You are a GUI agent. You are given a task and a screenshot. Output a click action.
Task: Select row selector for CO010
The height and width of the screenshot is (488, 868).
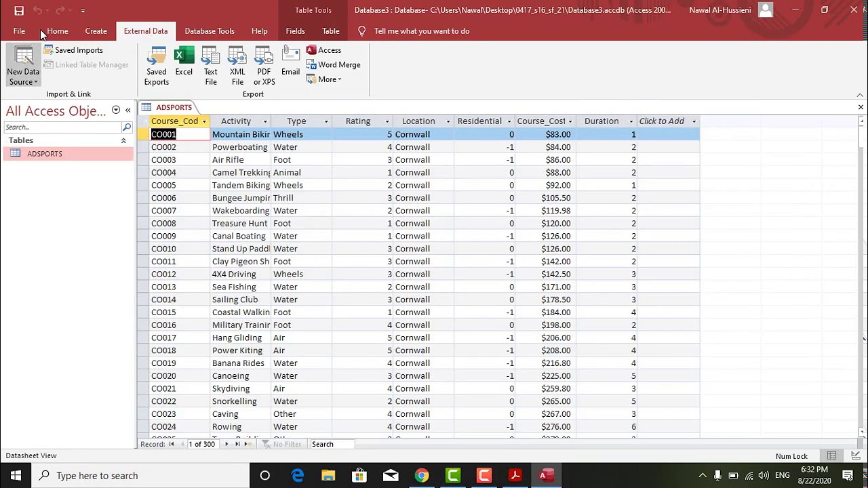coord(143,249)
